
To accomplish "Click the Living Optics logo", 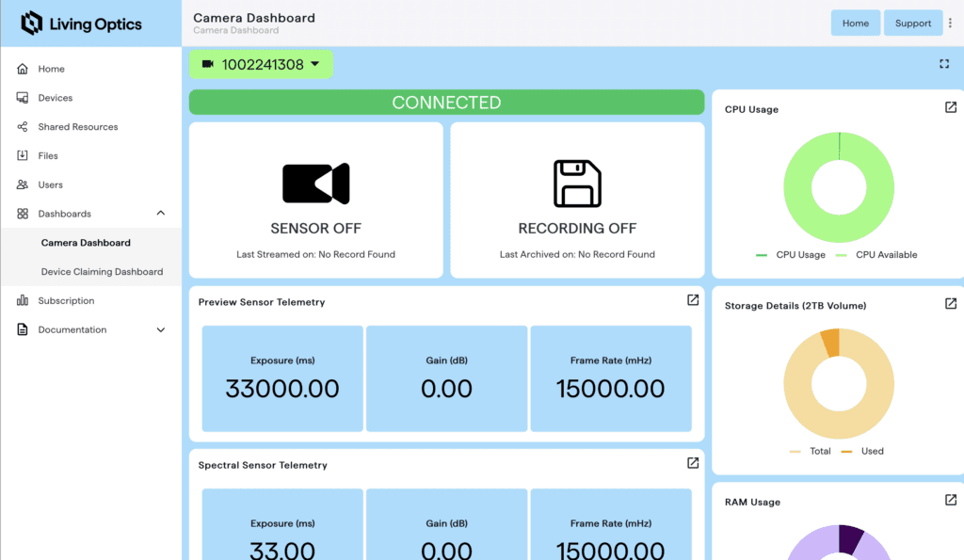I will (82, 24).
